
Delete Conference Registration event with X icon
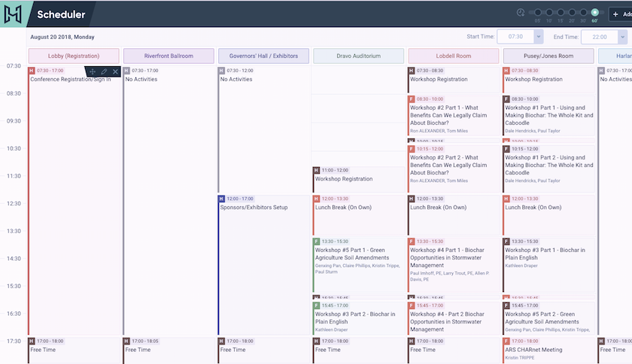coord(115,71)
